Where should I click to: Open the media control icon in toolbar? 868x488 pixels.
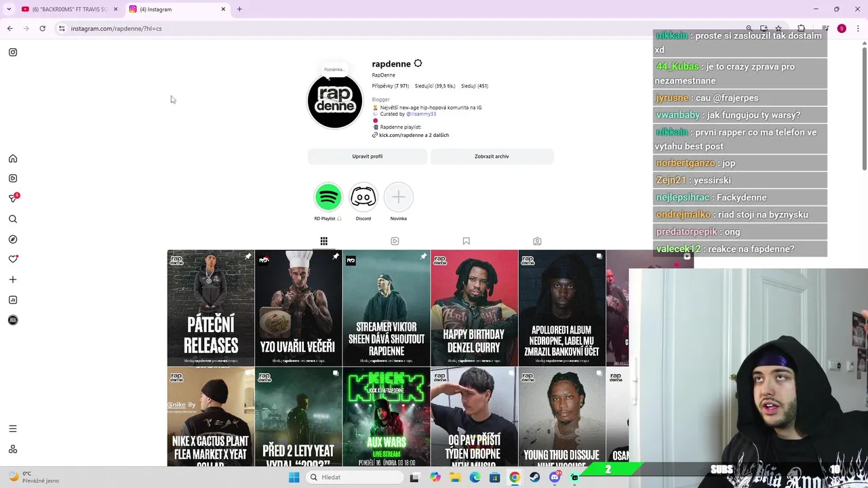point(825,28)
